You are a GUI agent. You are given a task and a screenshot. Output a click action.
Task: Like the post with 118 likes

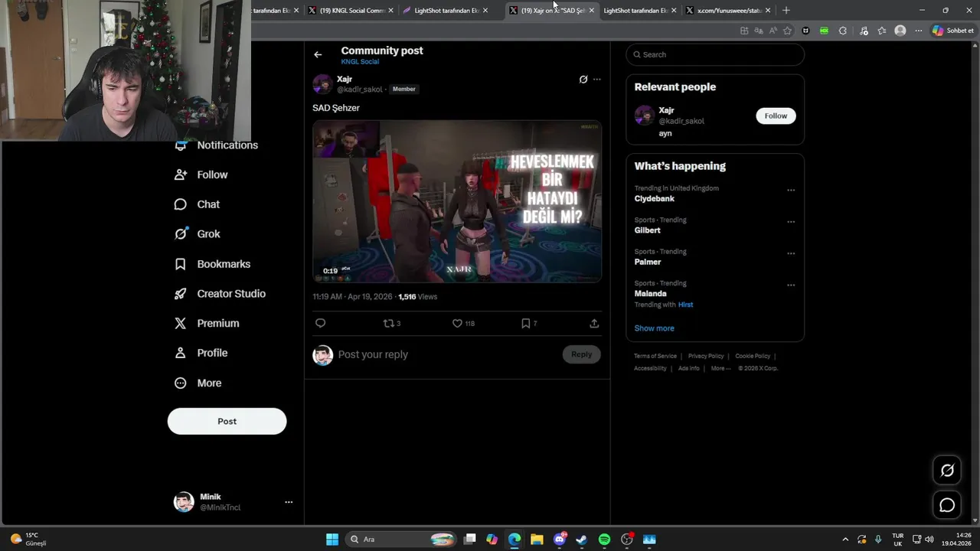point(463,323)
